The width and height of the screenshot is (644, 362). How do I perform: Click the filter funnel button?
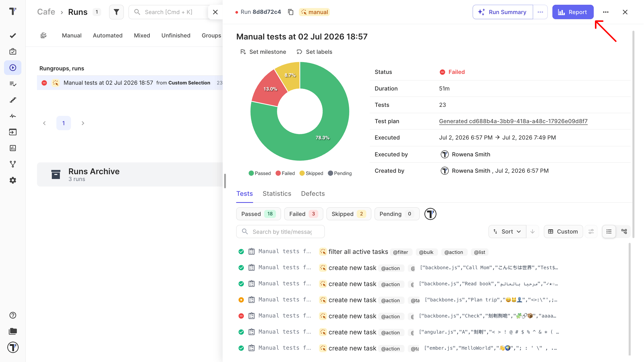point(116,12)
